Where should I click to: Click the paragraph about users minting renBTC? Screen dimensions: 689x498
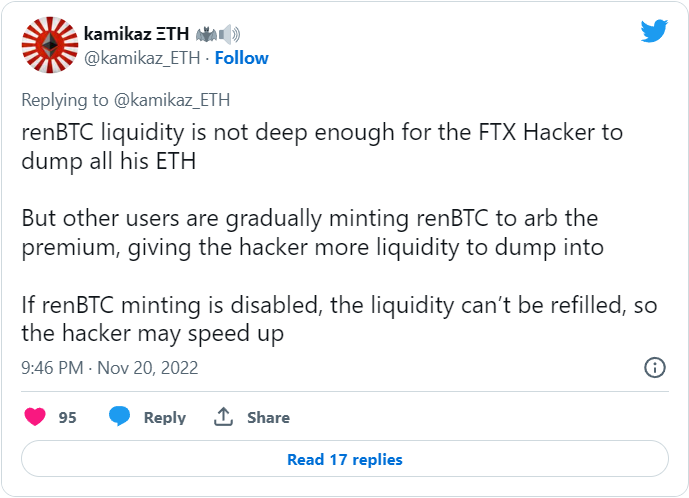312,233
